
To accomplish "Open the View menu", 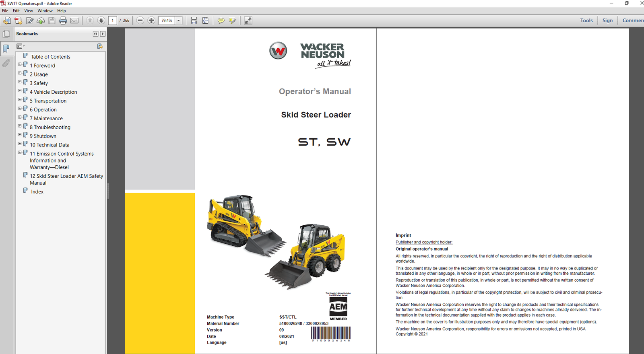I will point(29,11).
